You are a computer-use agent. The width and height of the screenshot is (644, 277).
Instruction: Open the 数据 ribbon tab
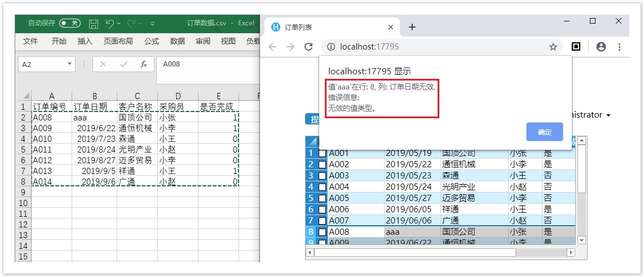tap(178, 41)
